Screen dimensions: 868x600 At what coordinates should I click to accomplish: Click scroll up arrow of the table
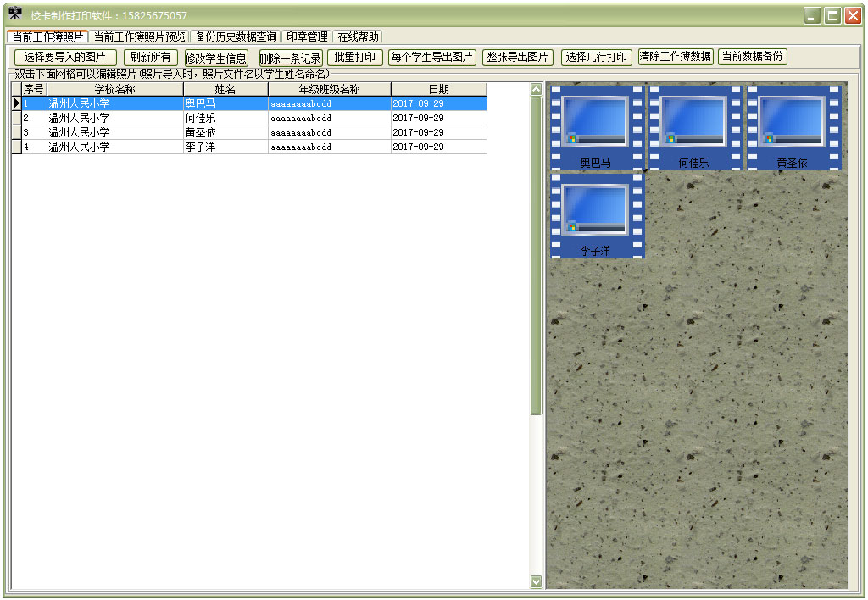click(536, 89)
